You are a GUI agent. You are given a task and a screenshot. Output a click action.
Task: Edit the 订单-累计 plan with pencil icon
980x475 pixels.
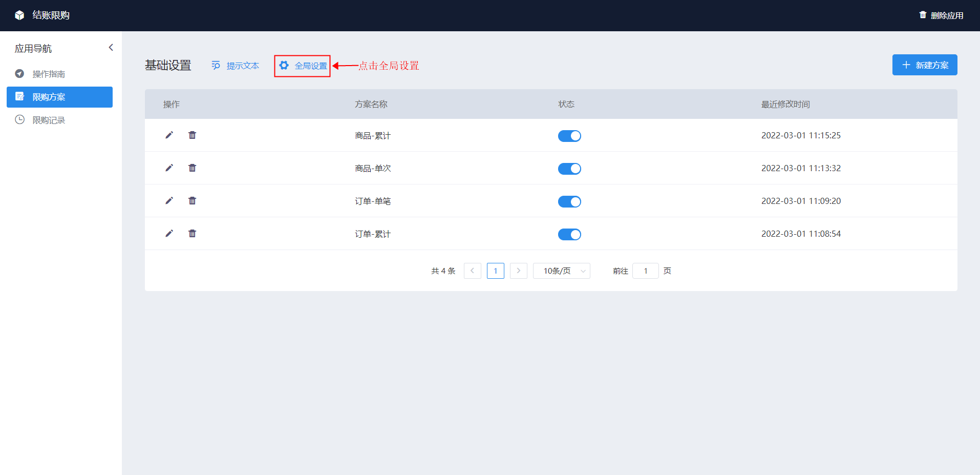tap(169, 234)
